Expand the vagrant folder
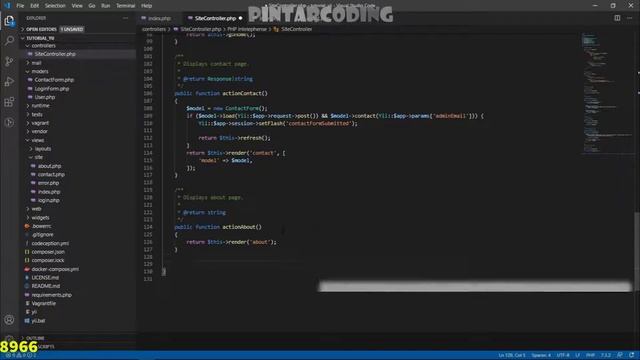The image size is (640, 360). [40, 123]
